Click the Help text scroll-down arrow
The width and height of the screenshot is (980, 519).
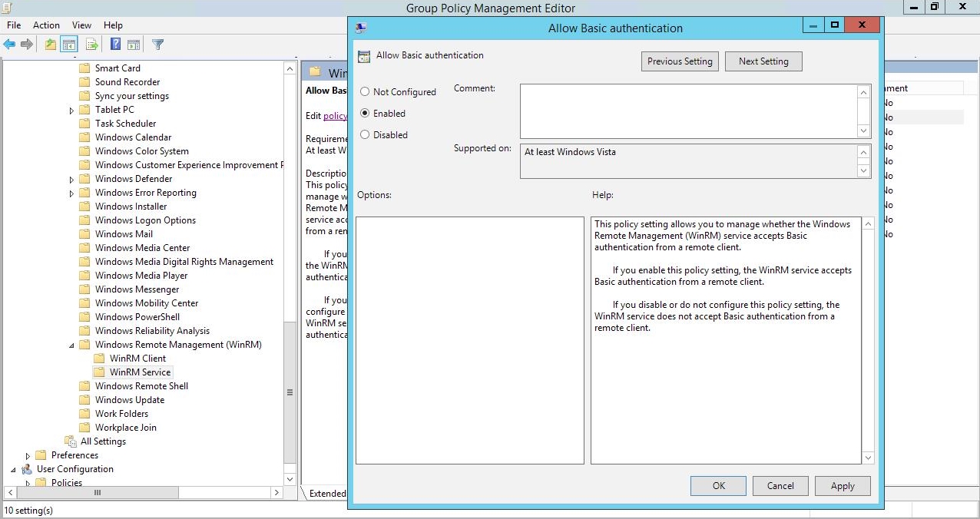tap(869, 458)
